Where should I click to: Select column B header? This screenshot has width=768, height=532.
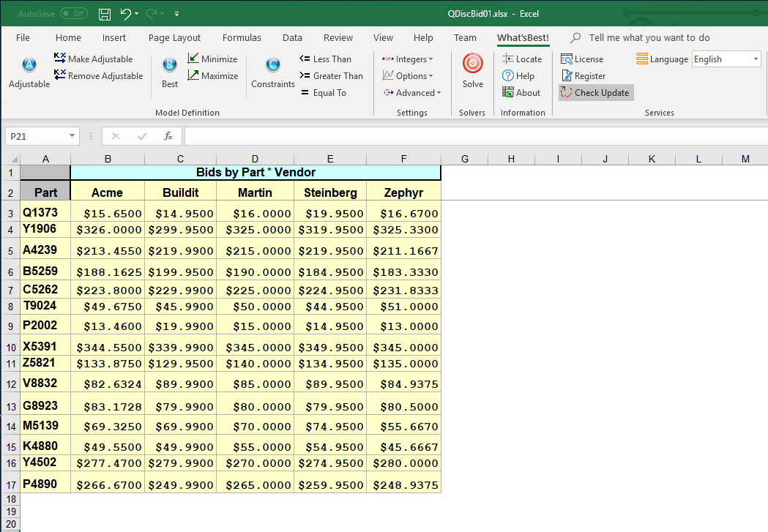click(108, 159)
